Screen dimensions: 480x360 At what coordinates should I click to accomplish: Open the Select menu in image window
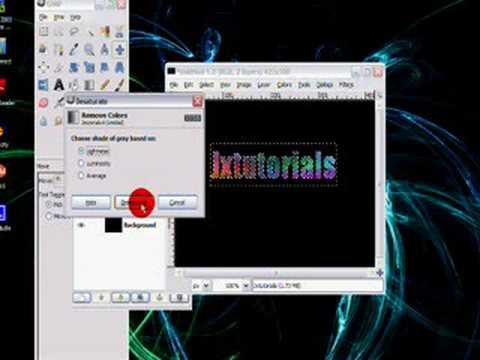coord(207,85)
